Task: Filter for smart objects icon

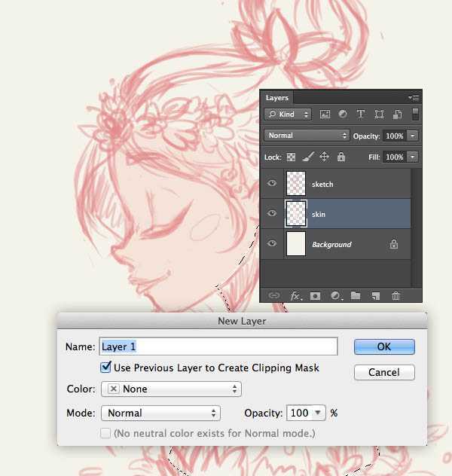Action: (397, 114)
